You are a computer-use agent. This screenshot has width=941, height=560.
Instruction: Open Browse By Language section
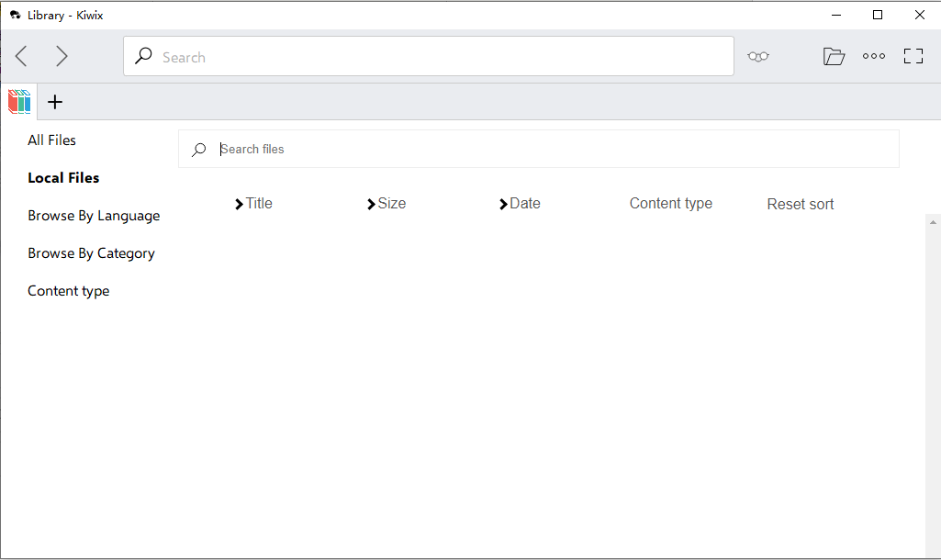click(94, 216)
